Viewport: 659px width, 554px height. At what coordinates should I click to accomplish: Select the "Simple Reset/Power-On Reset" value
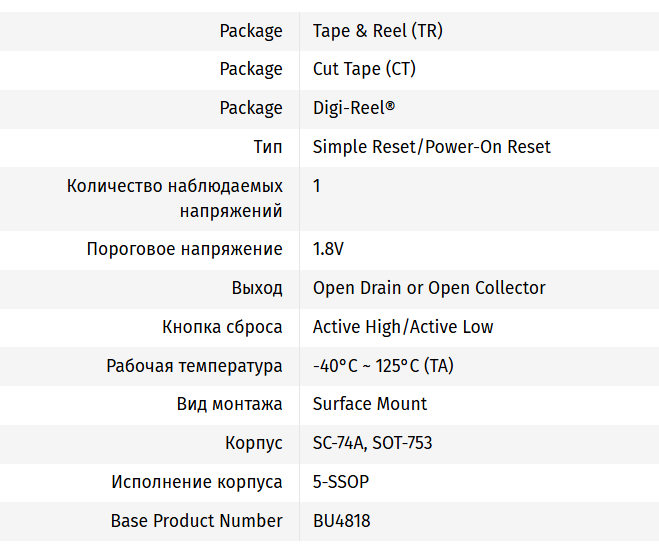point(431,147)
